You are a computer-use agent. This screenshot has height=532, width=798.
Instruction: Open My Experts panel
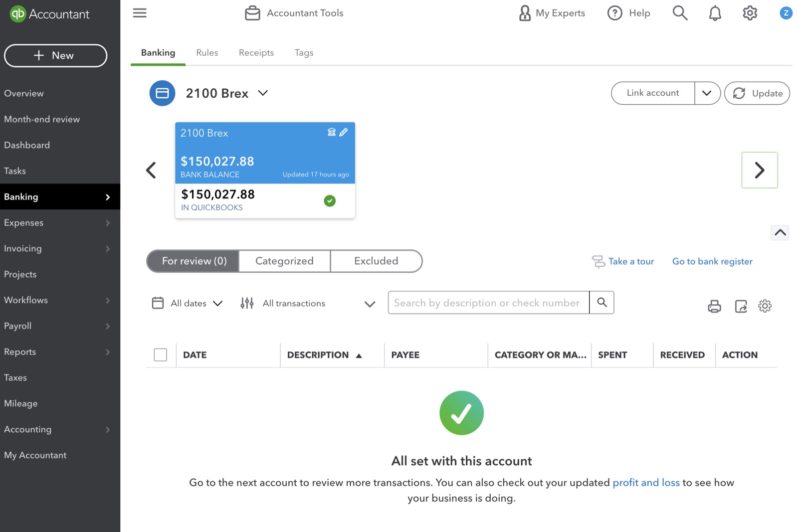pyautogui.click(x=552, y=13)
